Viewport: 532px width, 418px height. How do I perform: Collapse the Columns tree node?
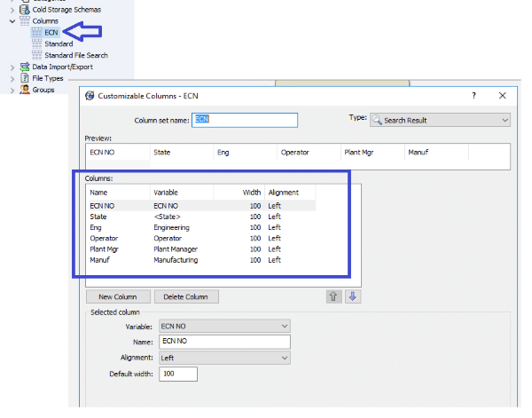point(12,21)
